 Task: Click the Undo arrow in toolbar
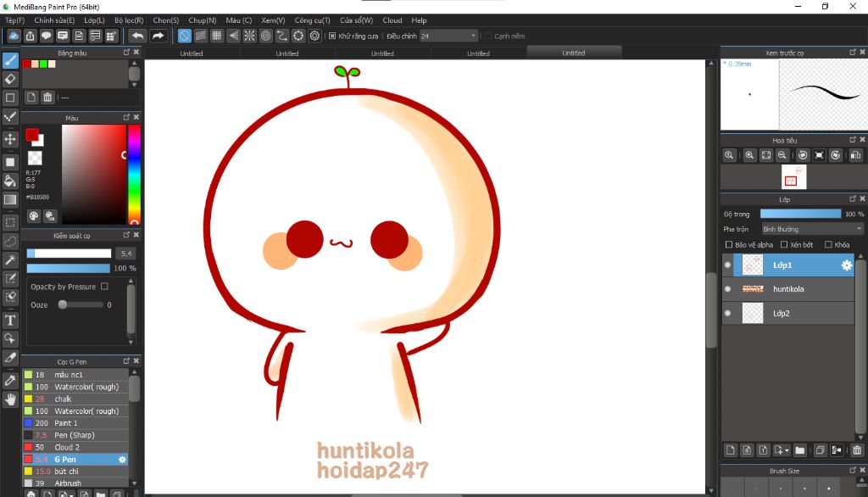(137, 36)
